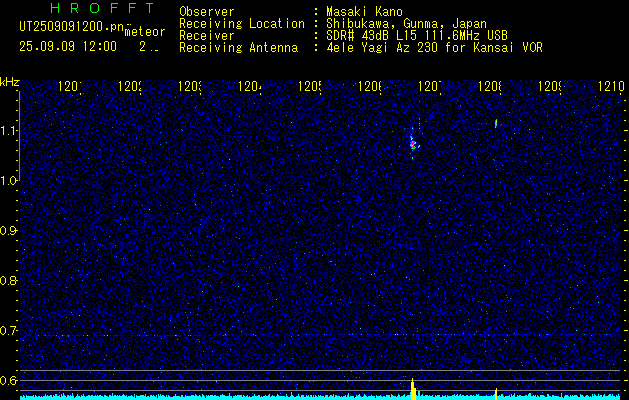Click the 0.9 kHz frequency label
The image size is (629, 400).
pyautogui.click(x=9, y=231)
